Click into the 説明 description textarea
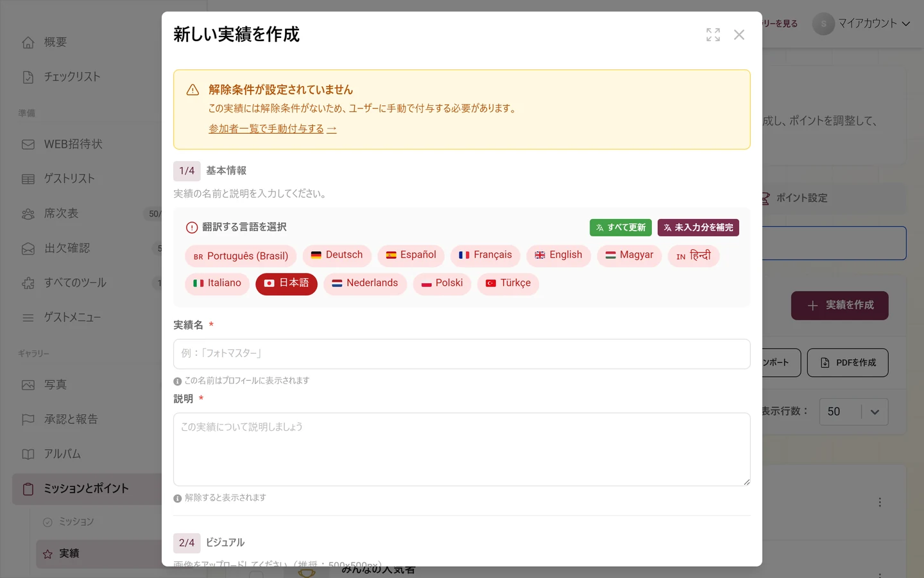924x578 pixels. pos(462,450)
